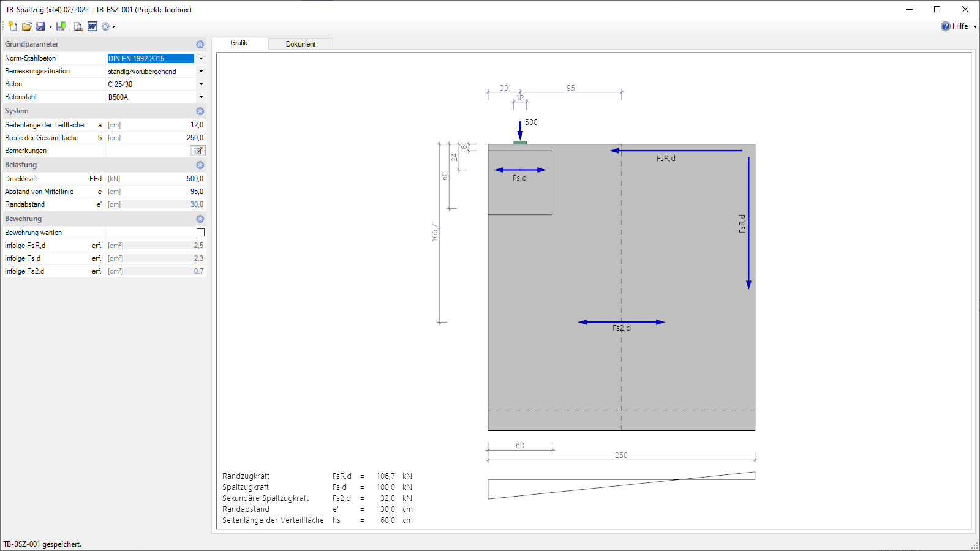Viewport: 980px width, 551px height.
Task: Click the infolge Fs,d value 2,3
Action: [164, 258]
